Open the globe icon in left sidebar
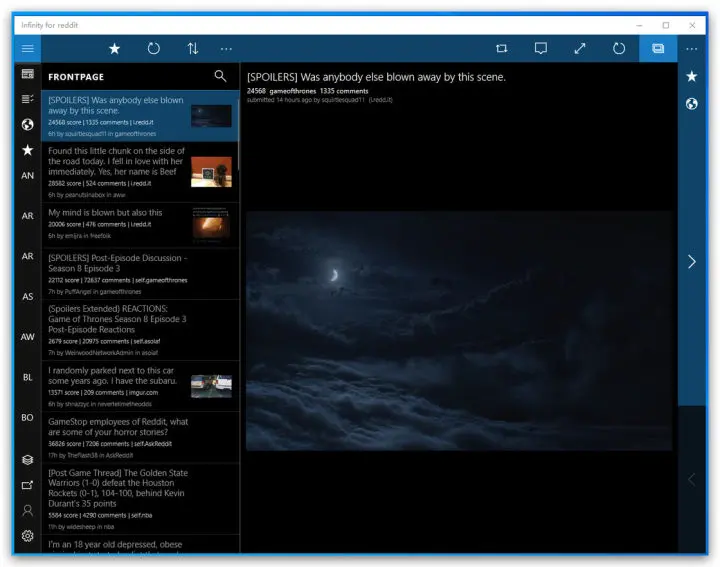Viewport: 720px width, 567px height. [28, 124]
